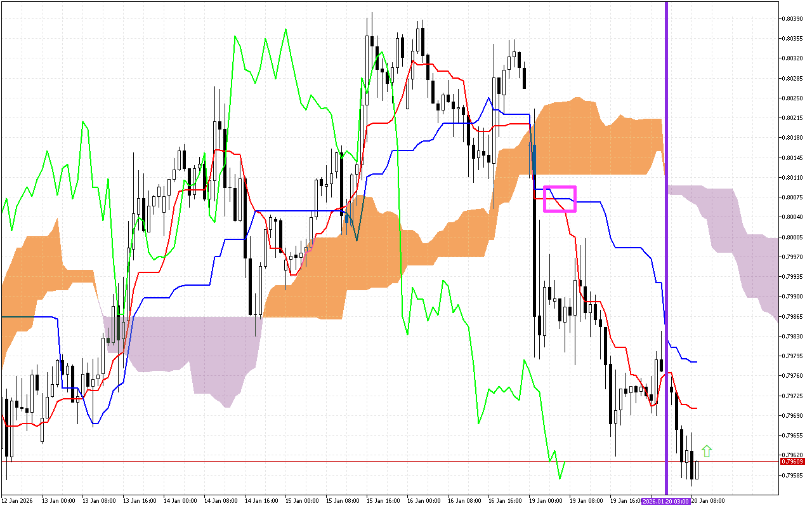Click the purple 2026.01.20 03:00 date label
This screenshot has width=812, height=508.
point(665,501)
